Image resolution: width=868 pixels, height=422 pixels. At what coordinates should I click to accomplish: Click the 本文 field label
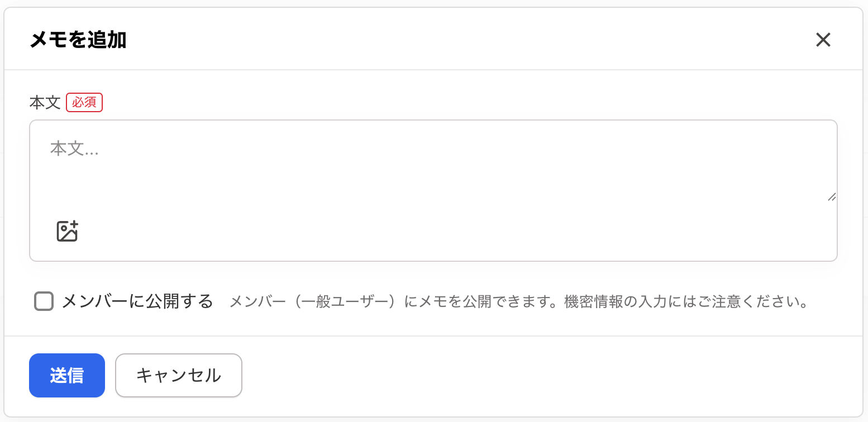tap(45, 103)
